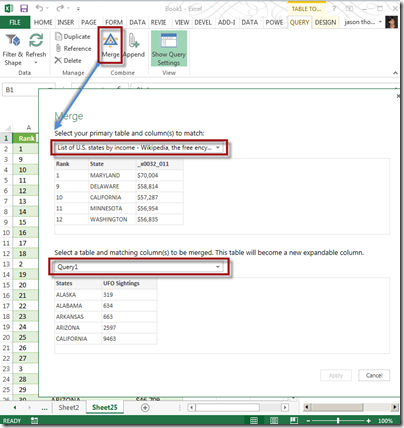Click the Refresh dropdown arrow
Screen dimensions: 404x428
[36, 63]
